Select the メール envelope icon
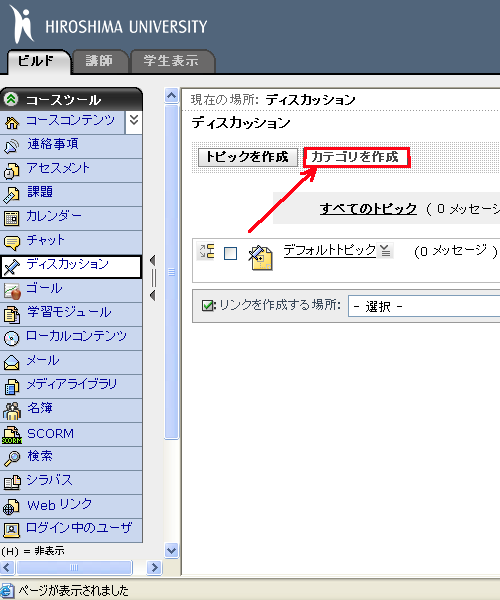This screenshot has height=600, width=500. (x=11, y=362)
